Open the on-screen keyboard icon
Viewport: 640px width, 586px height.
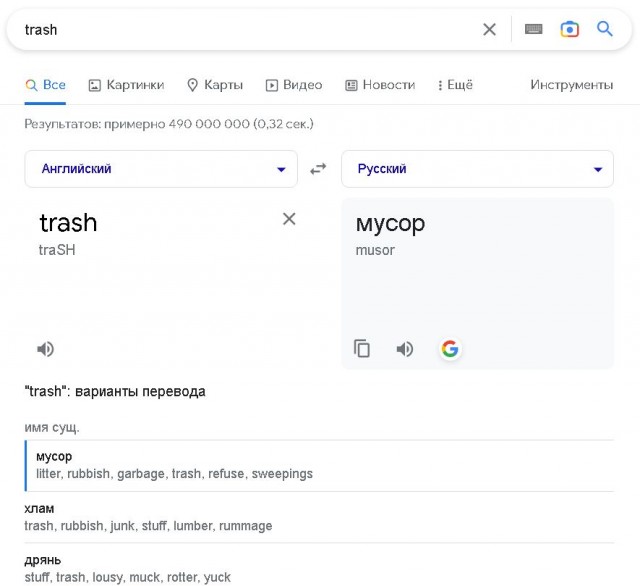[533, 29]
